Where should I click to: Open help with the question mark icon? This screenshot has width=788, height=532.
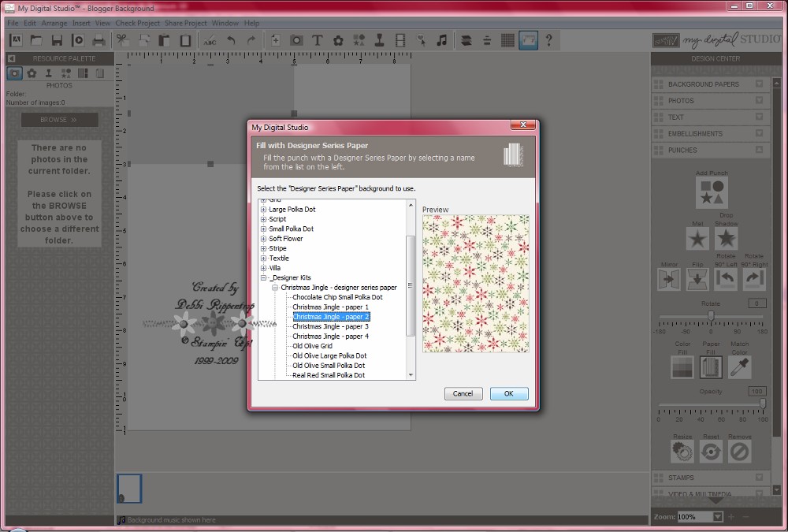pos(548,41)
